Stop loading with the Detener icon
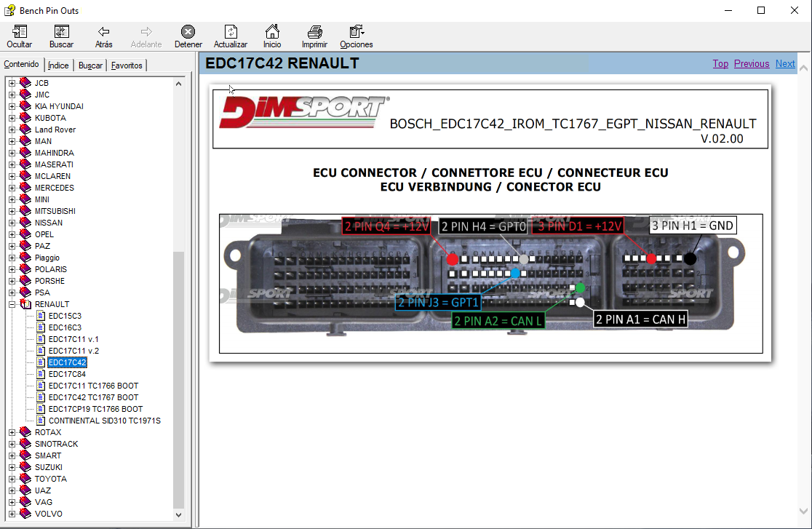The height and width of the screenshot is (529, 812). tap(188, 31)
